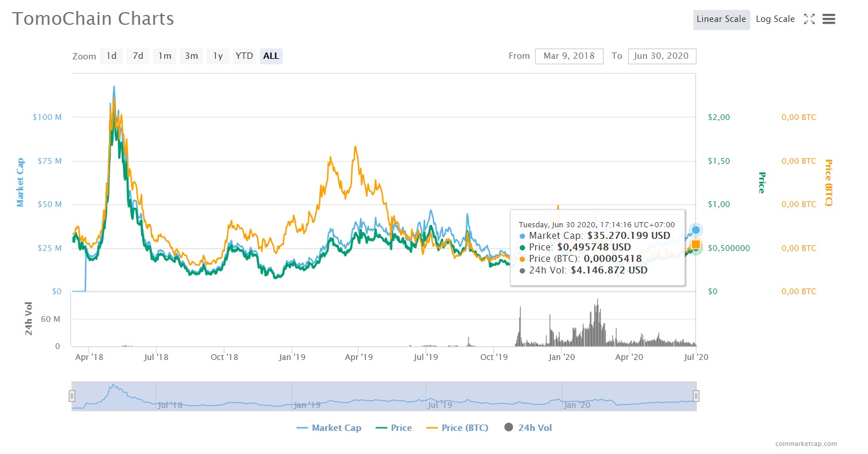Select the ALL zoom range
This screenshot has height=454, width=868.
pos(271,56)
